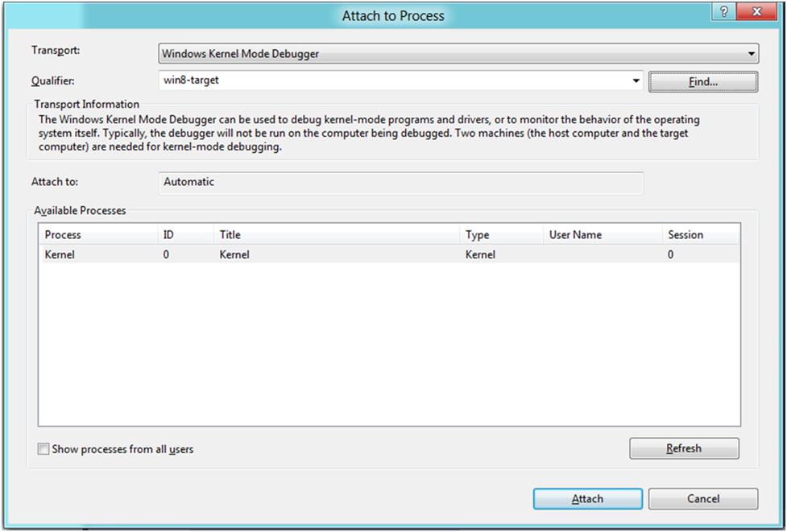Screen dimensions: 787x532
Task: Click the Attach to Automatic field
Action: click(401, 183)
